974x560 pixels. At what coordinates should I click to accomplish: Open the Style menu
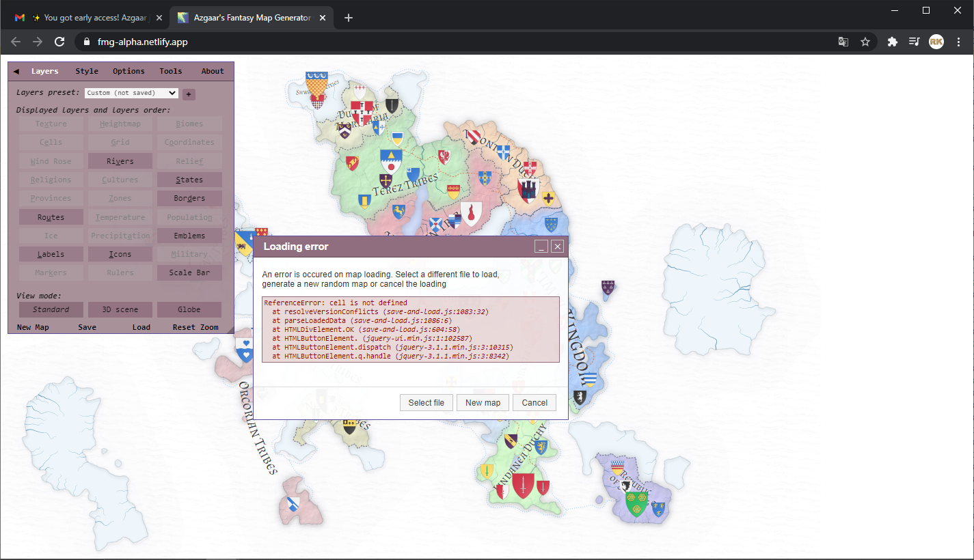click(86, 70)
